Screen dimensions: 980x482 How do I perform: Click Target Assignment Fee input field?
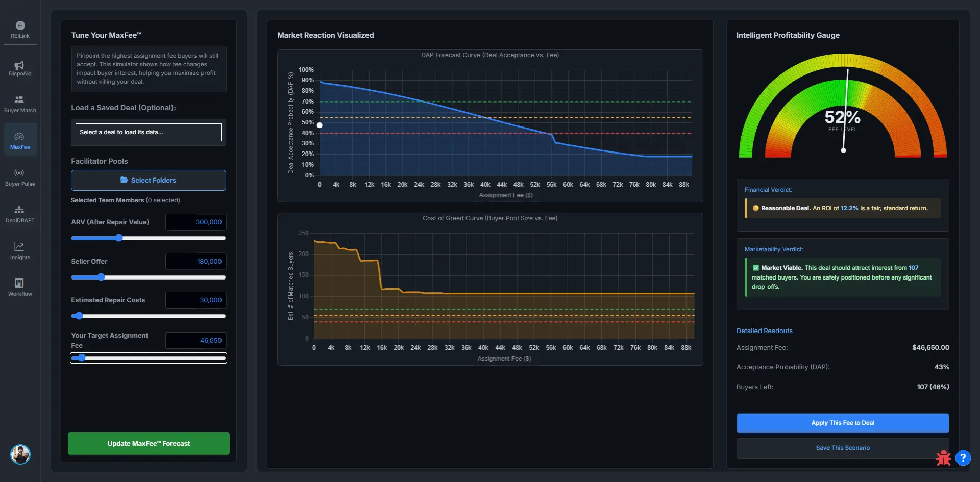[x=195, y=340]
